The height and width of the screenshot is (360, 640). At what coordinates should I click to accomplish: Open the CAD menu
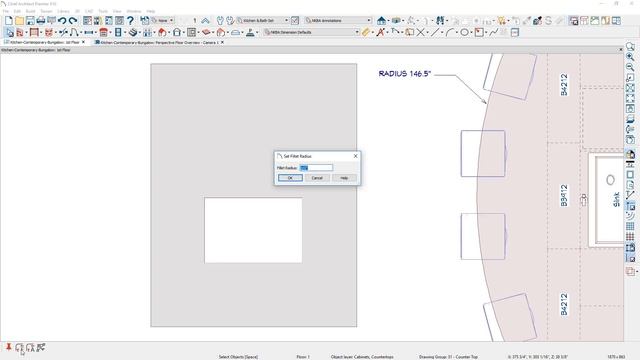(x=89, y=11)
